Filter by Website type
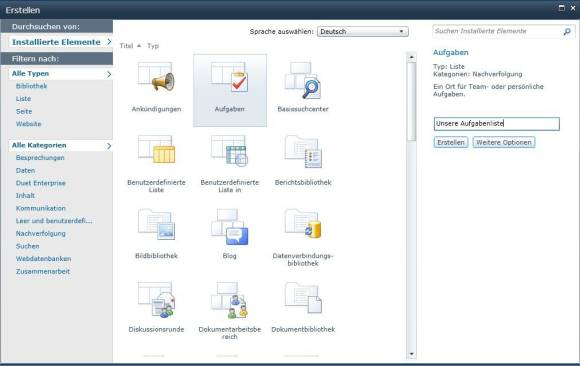The height and width of the screenshot is (366, 580). click(28, 124)
